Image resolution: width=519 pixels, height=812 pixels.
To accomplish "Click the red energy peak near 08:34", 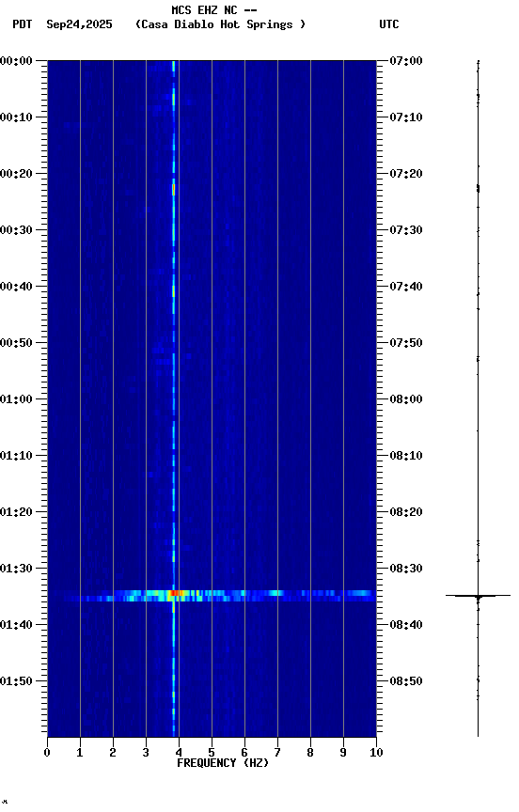I will coord(175,592).
